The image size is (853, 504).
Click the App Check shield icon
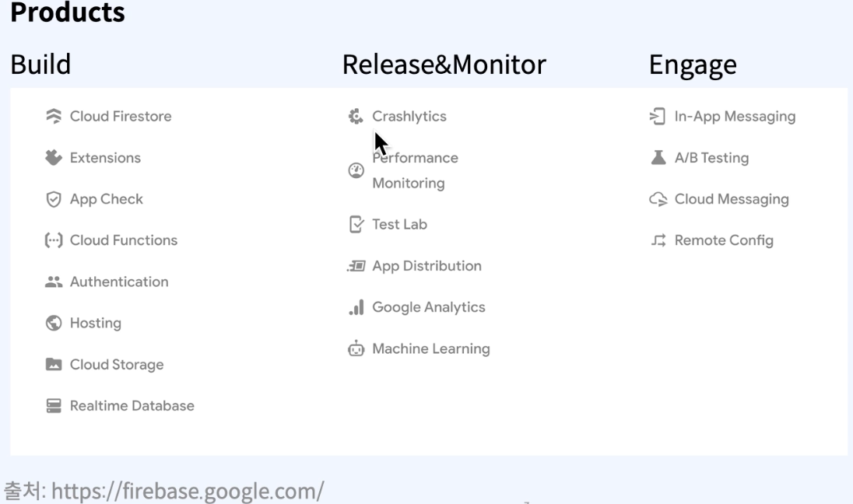pos(53,199)
